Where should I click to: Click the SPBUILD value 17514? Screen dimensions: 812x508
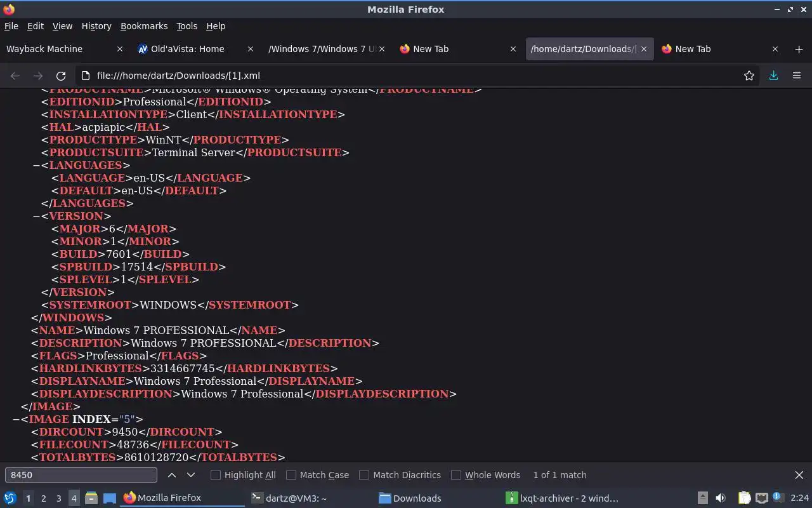(137, 267)
